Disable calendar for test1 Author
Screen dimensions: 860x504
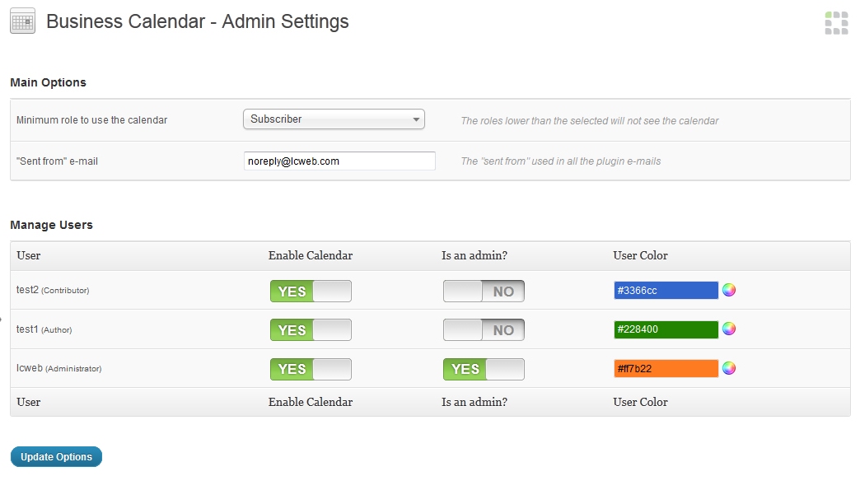click(x=311, y=330)
